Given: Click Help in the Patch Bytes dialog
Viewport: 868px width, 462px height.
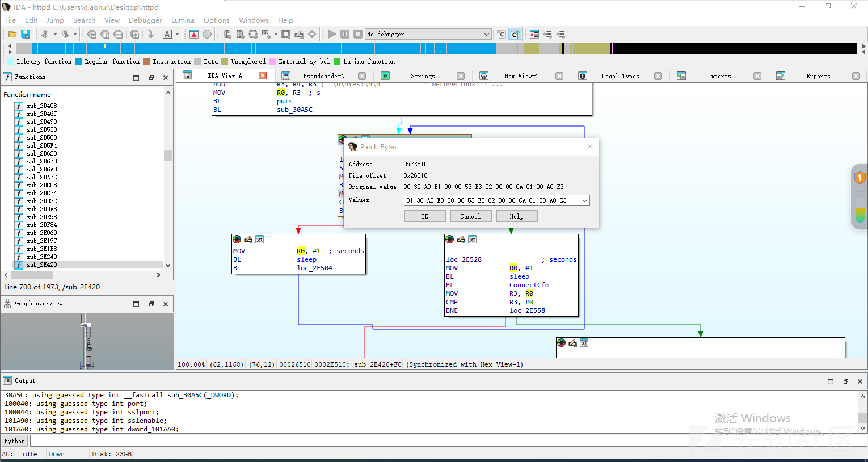Looking at the screenshot, I should coord(516,216).
